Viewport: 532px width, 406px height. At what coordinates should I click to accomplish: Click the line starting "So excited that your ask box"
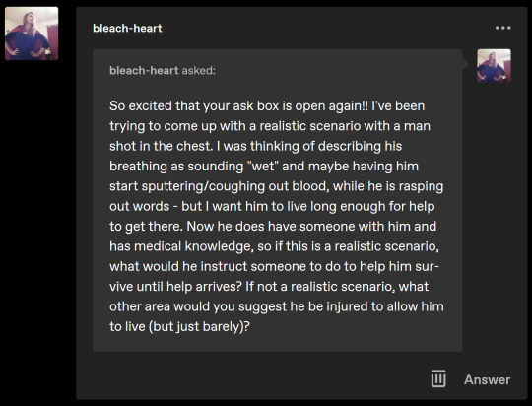pyautogui.click(x=267, y=105)
